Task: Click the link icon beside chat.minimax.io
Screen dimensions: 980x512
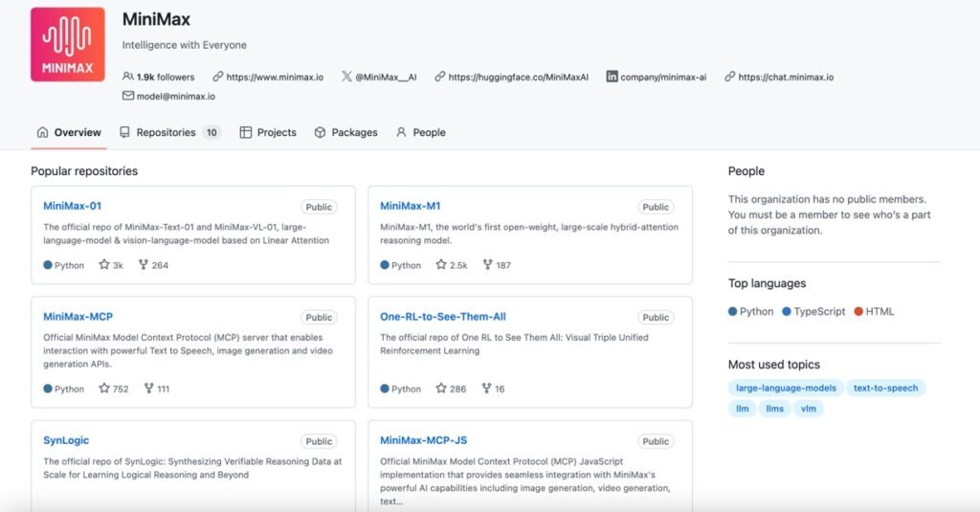Action: tap(729, 77)
